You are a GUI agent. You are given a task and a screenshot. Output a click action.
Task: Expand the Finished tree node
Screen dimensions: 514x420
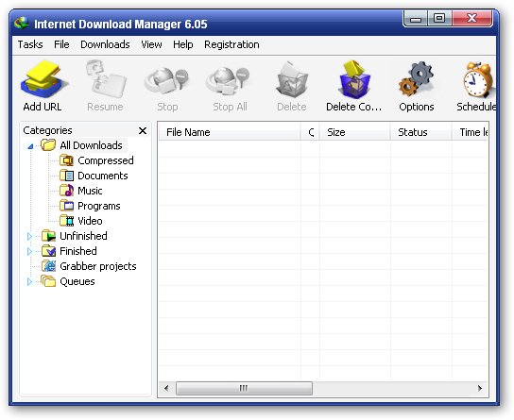click(x=29, y=251)
